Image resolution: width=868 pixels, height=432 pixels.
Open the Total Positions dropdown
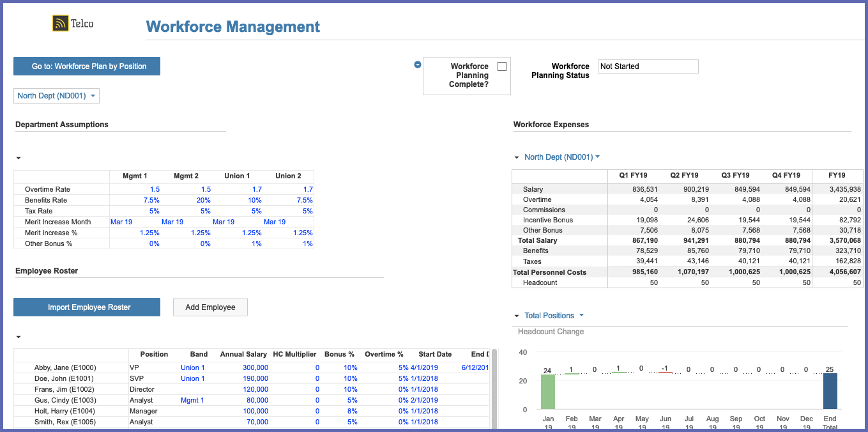click(553, 316)
